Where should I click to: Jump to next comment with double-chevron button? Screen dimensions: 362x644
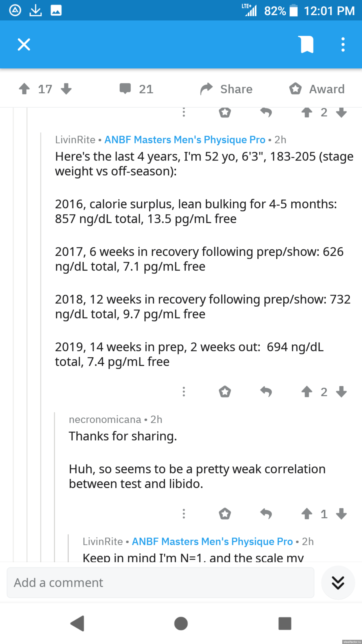tap(338, 582)
